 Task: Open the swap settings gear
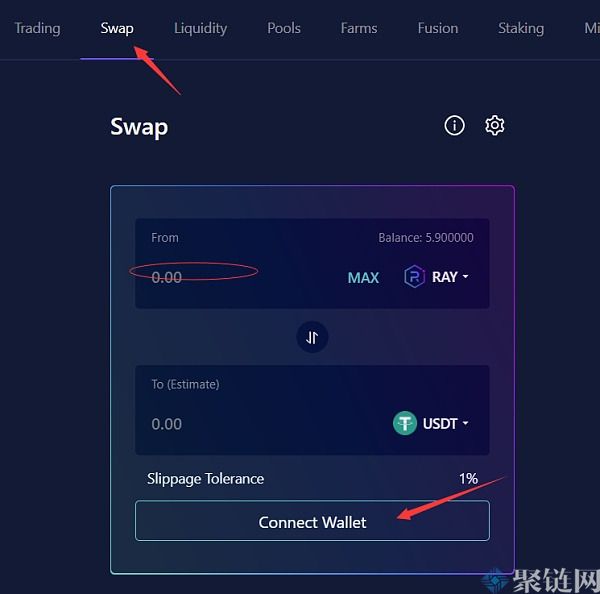(x=494, y=125)
